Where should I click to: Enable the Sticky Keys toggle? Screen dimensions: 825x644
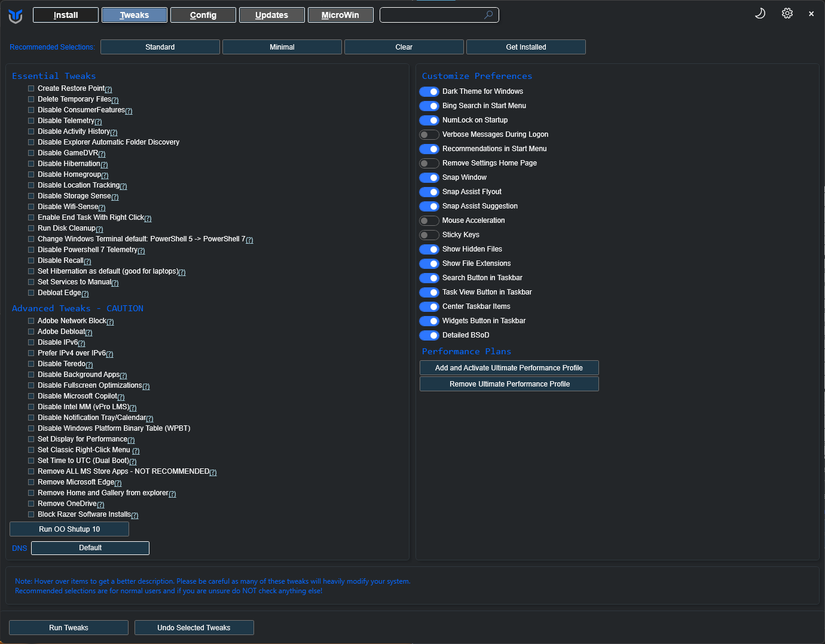(x=429, y=235)
